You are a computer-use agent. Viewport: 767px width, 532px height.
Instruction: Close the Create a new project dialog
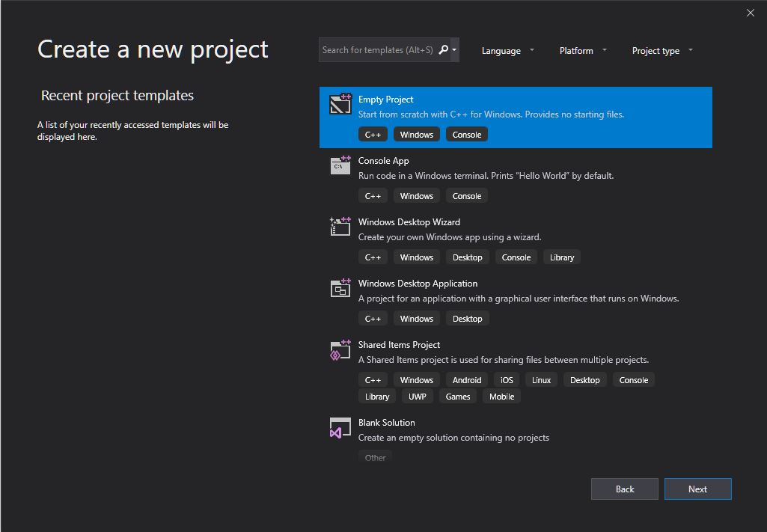click(751, 13)
